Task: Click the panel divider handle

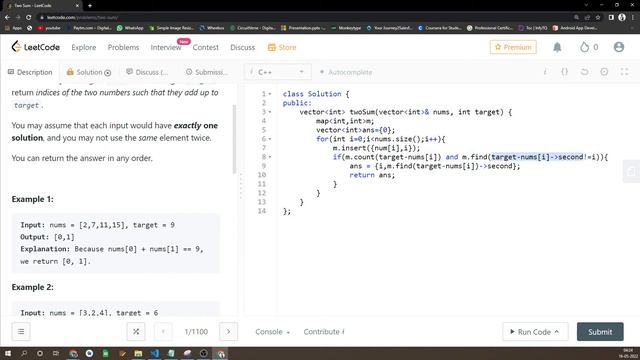Action: coord(241,186)
